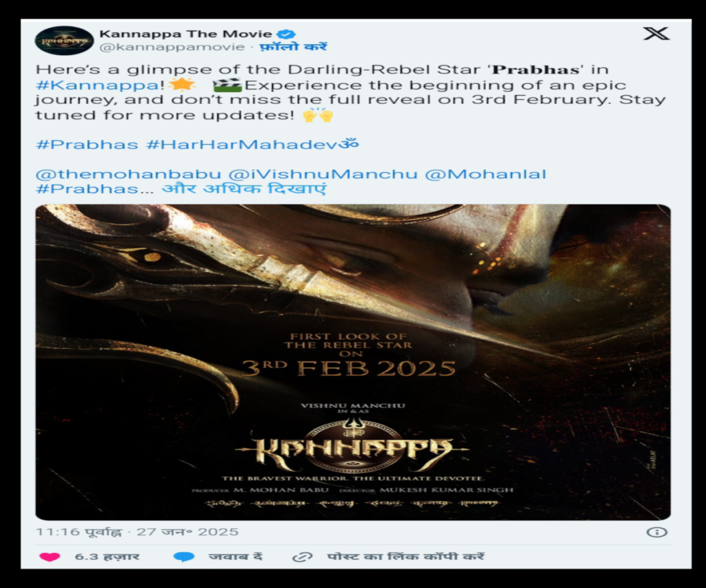Open the #HarHarMahadev hashtag
This screenshot has width=706, height=588.
point(252,145)
